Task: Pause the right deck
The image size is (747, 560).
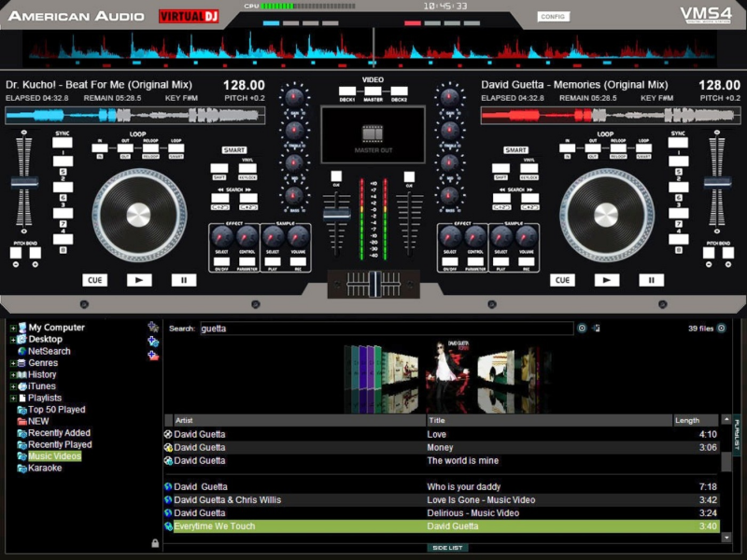Action: 651,280
